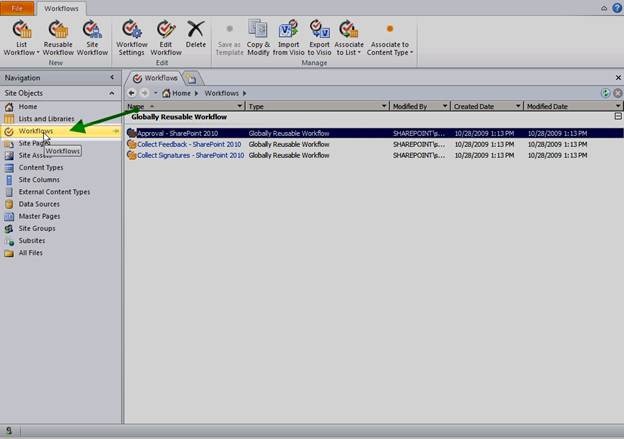Click the List Workflow ribbon icon
624x439 pixels.
21,30
